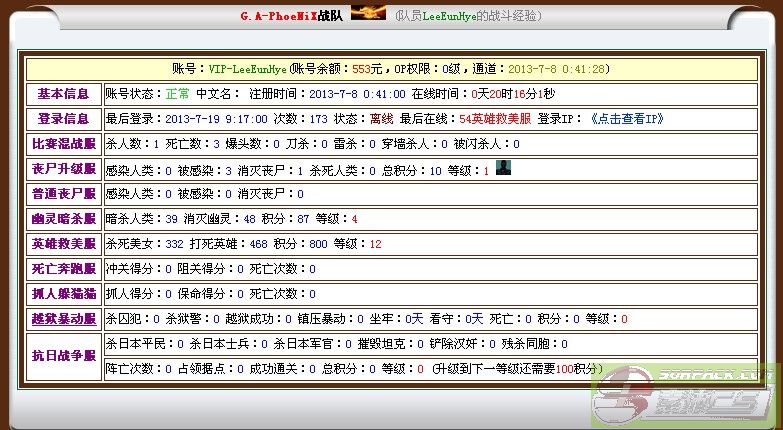Select the 死亡奔跑服 server row label
The height and width of the screenshot is (430, 783).
(x=63, y=269)
